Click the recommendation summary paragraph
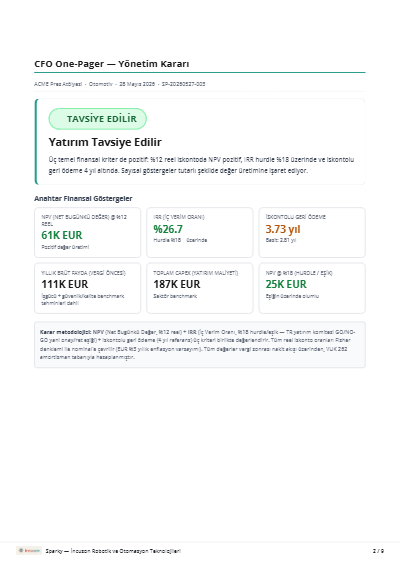This screenshot has width=400, height=566. pos(201,165)
